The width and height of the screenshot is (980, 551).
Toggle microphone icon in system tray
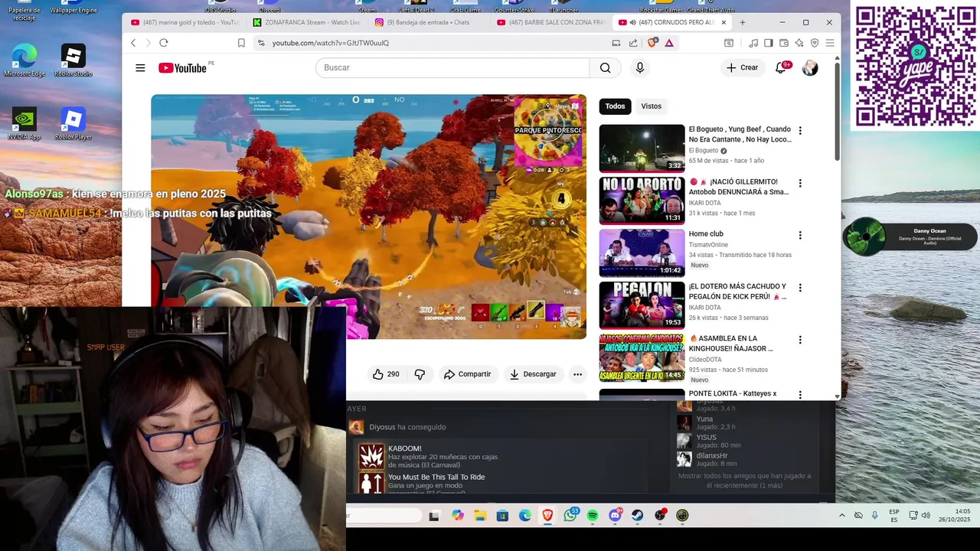pyautogui.click(x=874, y=516)
